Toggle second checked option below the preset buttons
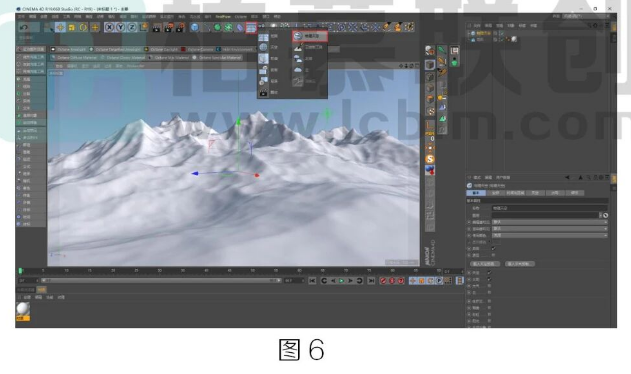Image resolution: width=631 pixels, height=374 pixels. pos(489,279)
